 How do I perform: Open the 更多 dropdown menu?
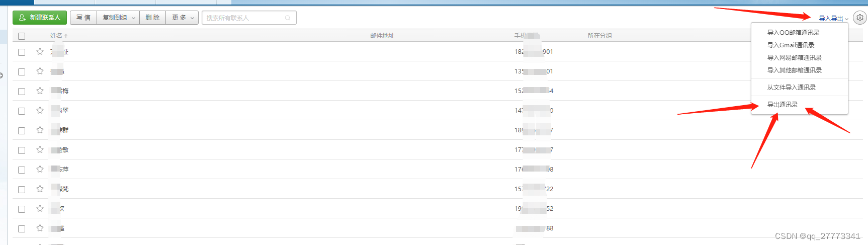(x=182, y=18)
